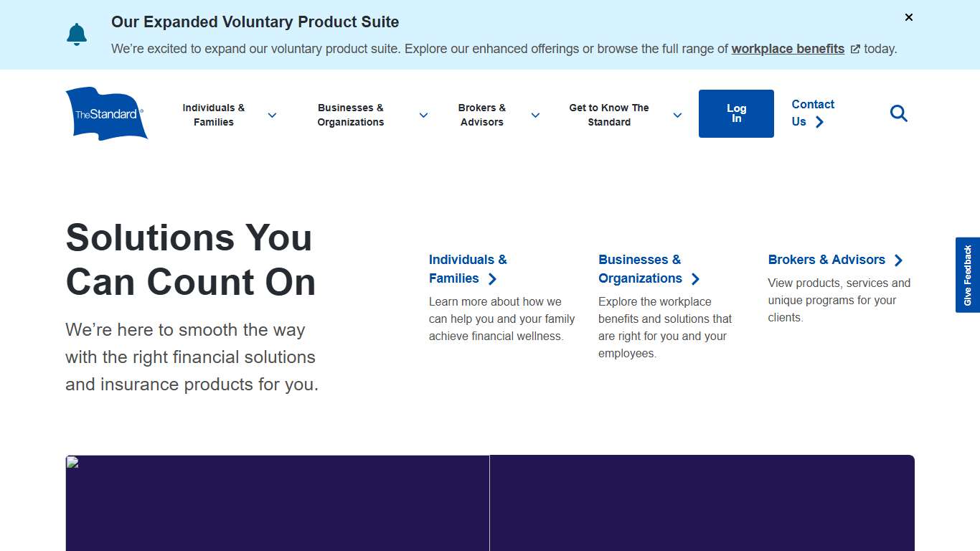This screenshot has height=551, width=980.
Task: Open Get to Know The Standard menu
Action: 608,115
